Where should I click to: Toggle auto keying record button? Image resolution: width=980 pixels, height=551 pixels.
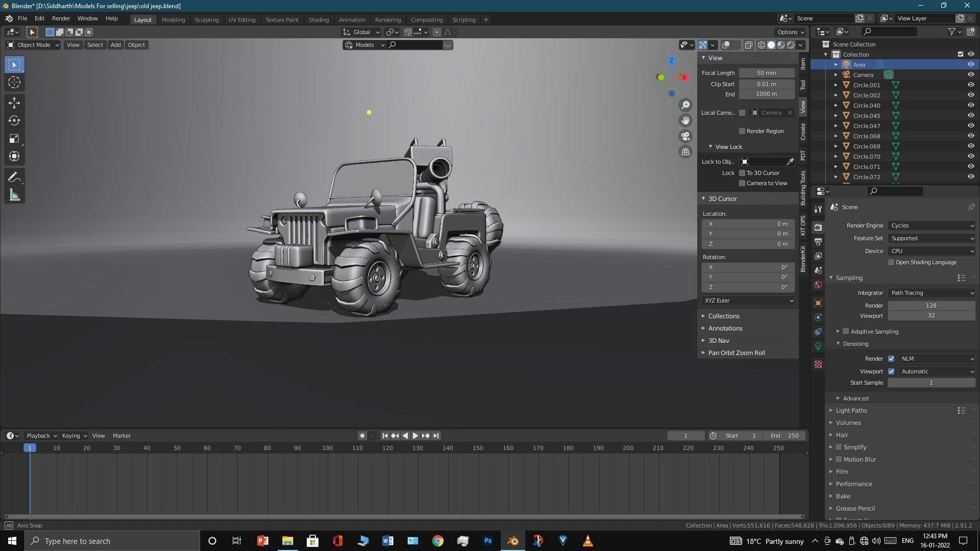[362, 436]
